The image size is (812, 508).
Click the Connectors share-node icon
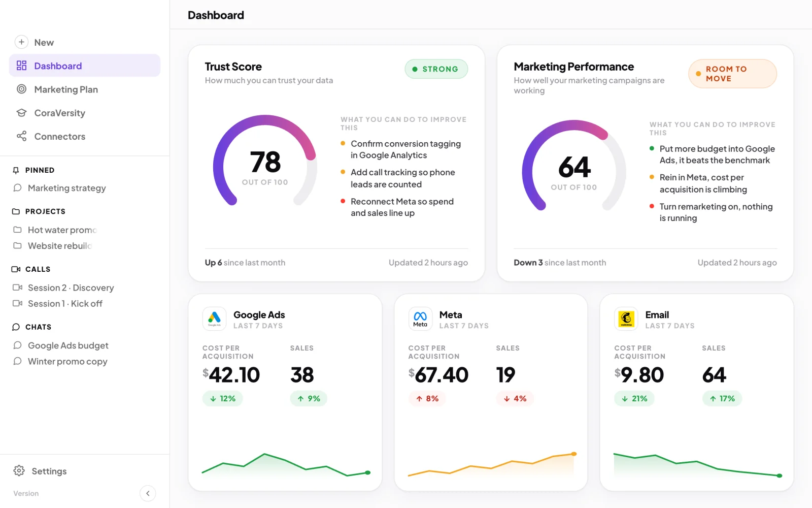click(21, 136)
